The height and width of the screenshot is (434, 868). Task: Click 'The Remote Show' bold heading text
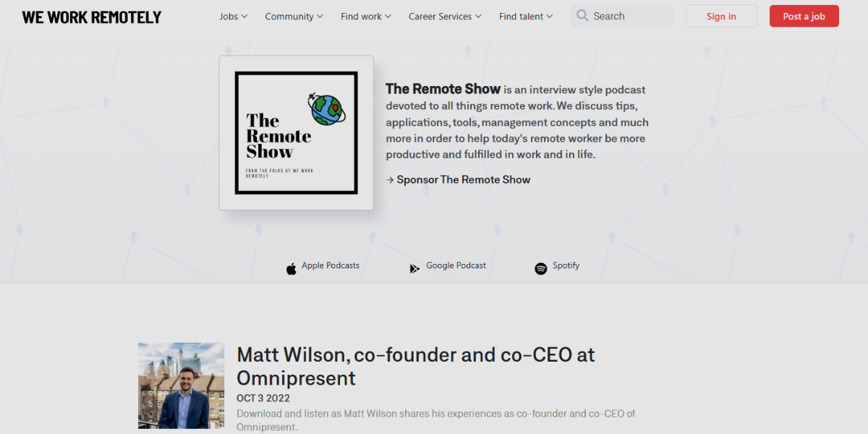pos(443,89)
